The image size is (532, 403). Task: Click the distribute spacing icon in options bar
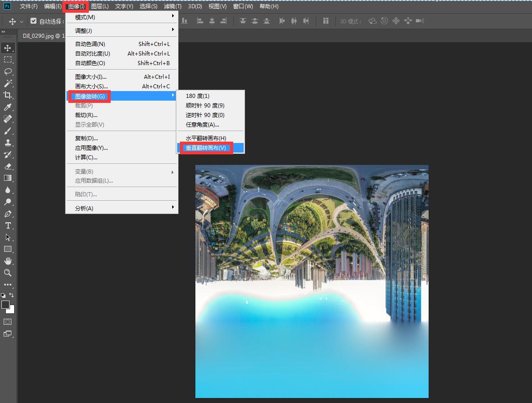pos(326,21)
